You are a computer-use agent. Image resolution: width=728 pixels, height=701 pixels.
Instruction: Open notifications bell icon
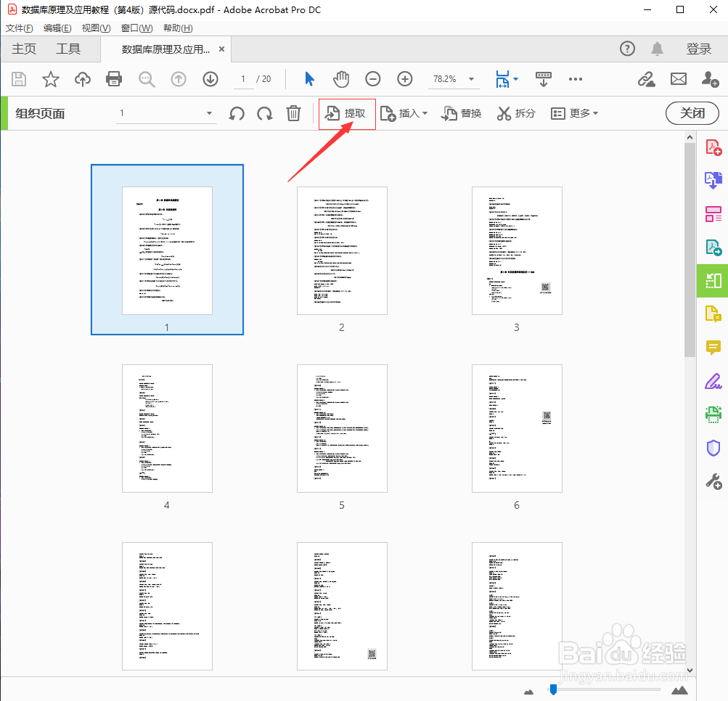pyautogui.click(x=657, y=49)
